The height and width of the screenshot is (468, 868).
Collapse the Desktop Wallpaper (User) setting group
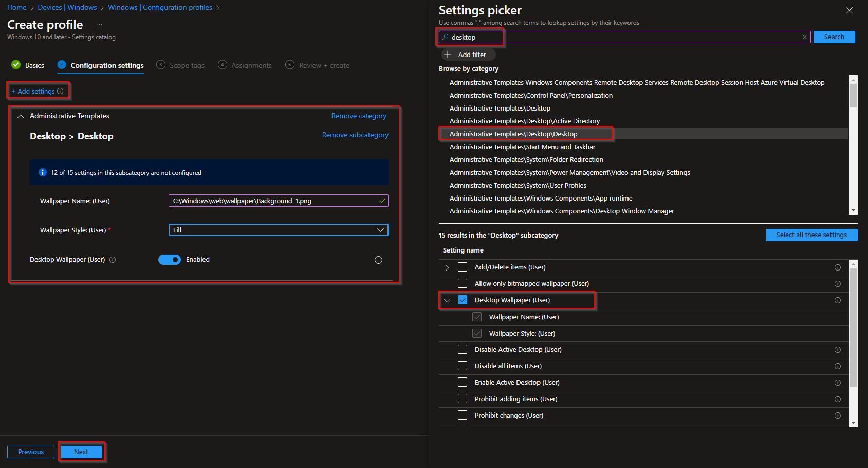(447, 300)
